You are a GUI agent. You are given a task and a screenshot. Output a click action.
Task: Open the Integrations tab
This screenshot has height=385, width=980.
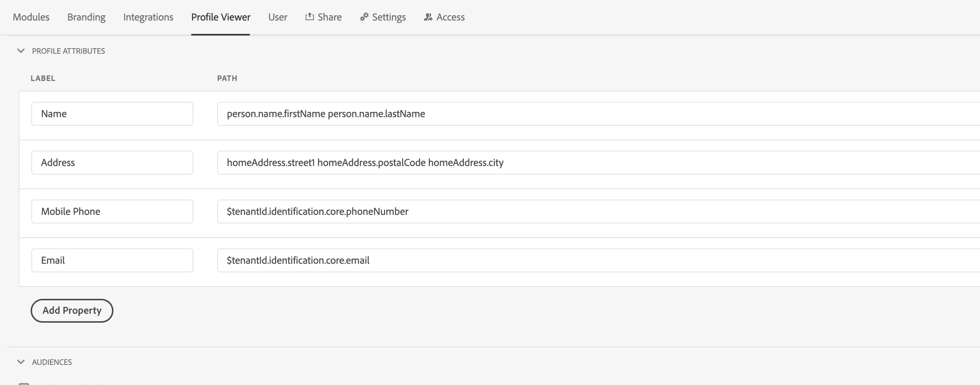148,17
